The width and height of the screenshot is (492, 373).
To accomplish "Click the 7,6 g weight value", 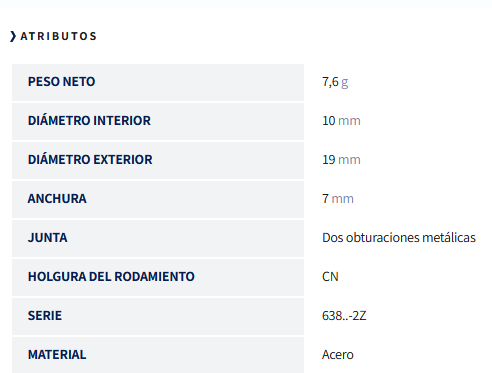I will pyautogui.click(x=335, y=82).
